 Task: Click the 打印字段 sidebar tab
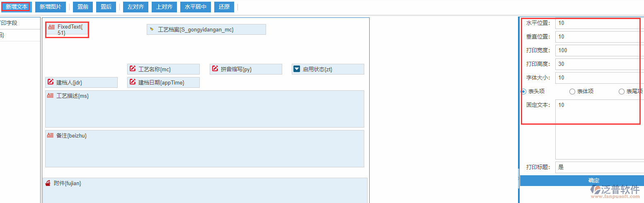coord(19,23)
